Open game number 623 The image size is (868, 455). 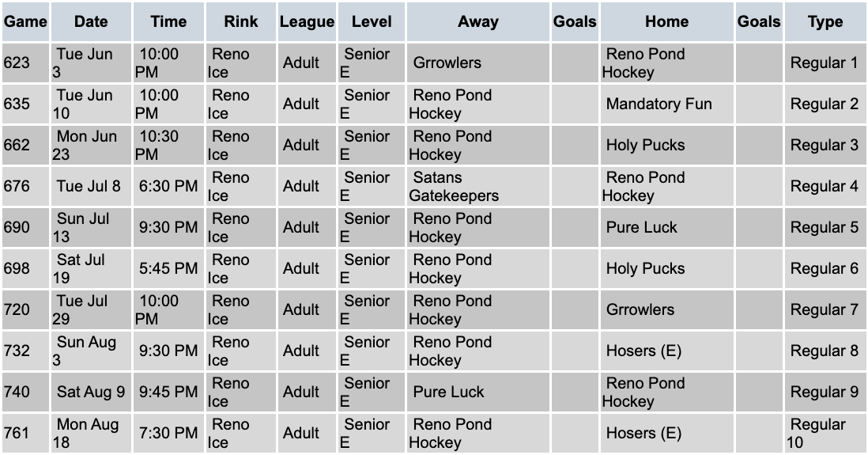(17, 63)
